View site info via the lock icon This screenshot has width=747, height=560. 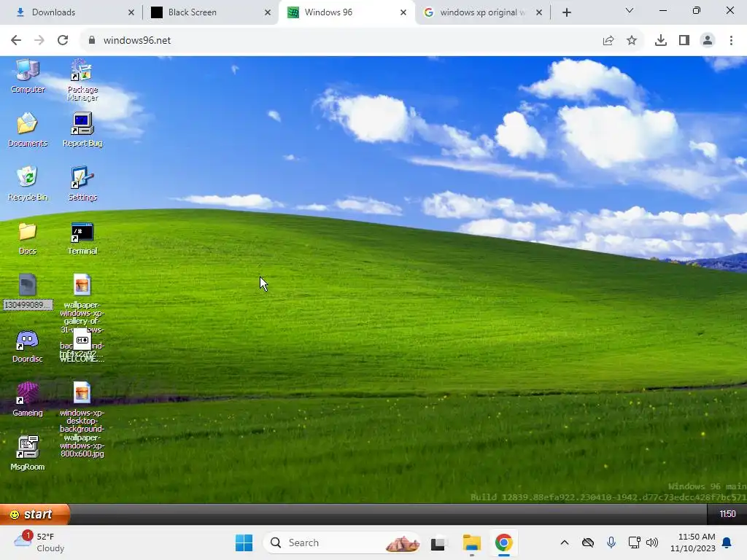click(x=91, y=40)
